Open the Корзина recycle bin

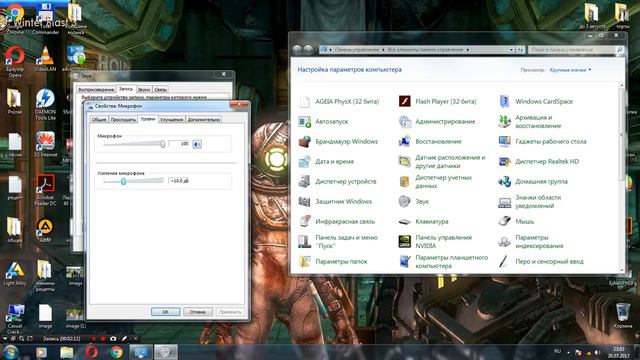coord(622,316)
